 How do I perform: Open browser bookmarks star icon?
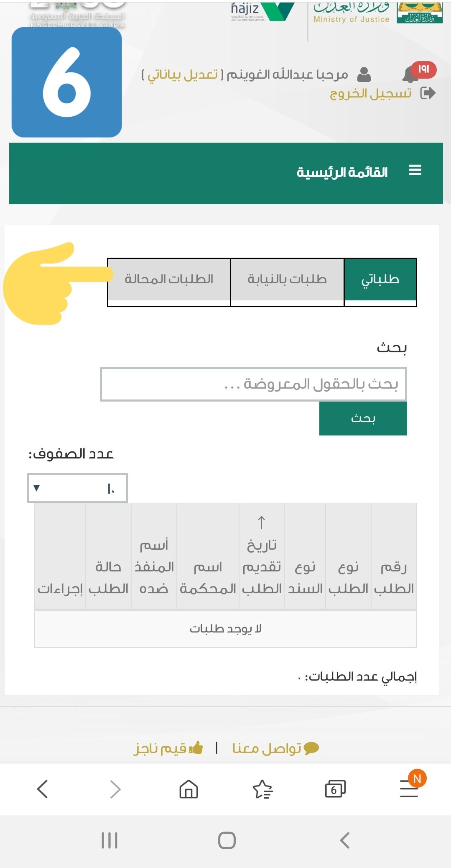tap(262, 789)
